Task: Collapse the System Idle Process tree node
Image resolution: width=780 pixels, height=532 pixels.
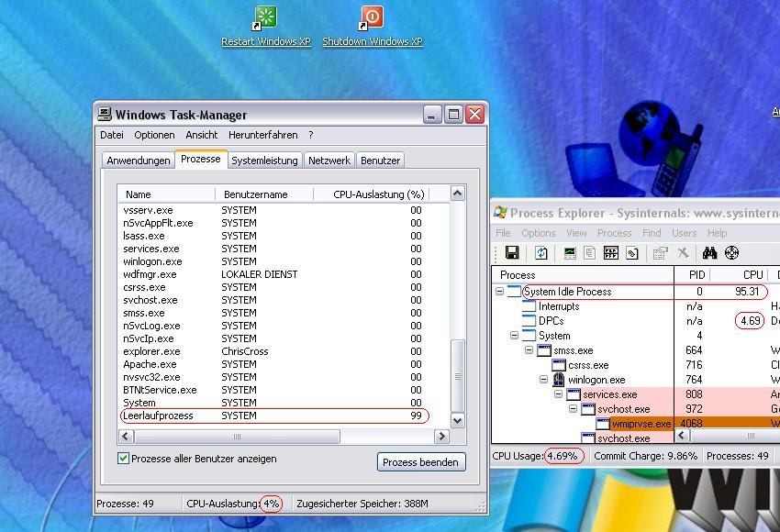Action: point(499,292)
